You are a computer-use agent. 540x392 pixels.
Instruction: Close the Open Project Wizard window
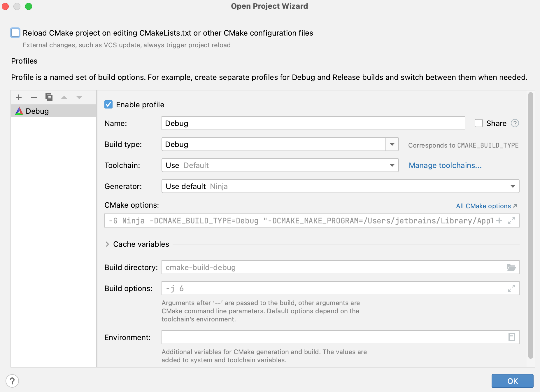5,6
